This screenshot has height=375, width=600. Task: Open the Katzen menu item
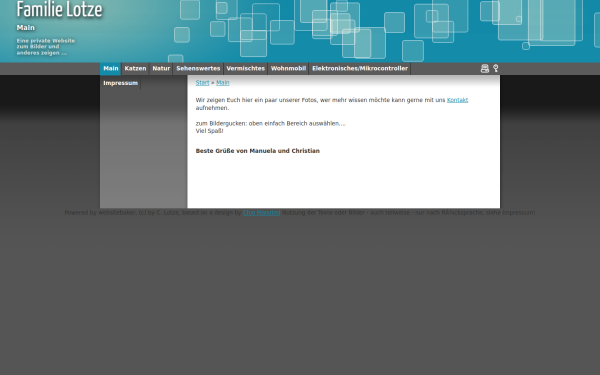[x=135, y=68]
